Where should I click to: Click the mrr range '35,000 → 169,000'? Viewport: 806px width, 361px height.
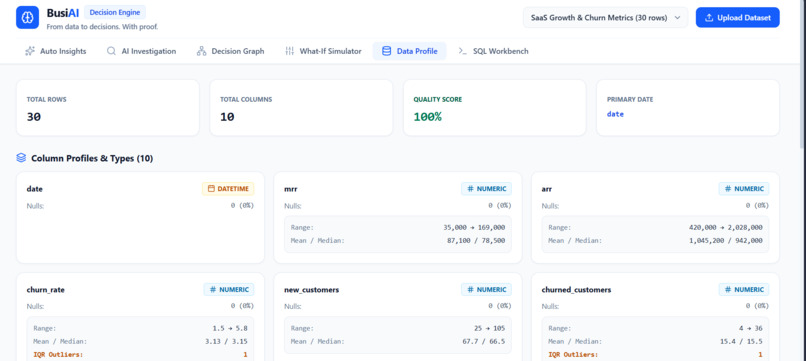pos(474,227)
